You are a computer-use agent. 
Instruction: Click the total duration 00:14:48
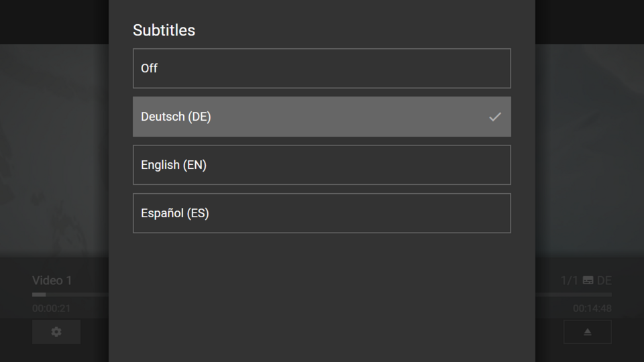(x=592, y=308)
